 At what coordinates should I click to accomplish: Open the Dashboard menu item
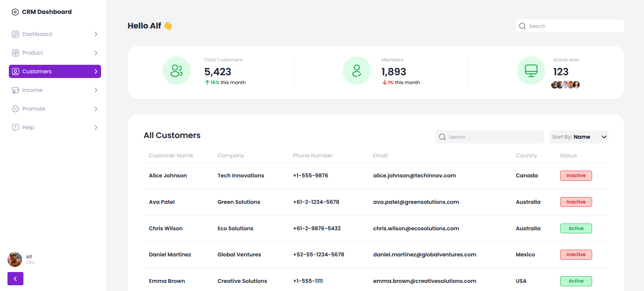(55, 34)
